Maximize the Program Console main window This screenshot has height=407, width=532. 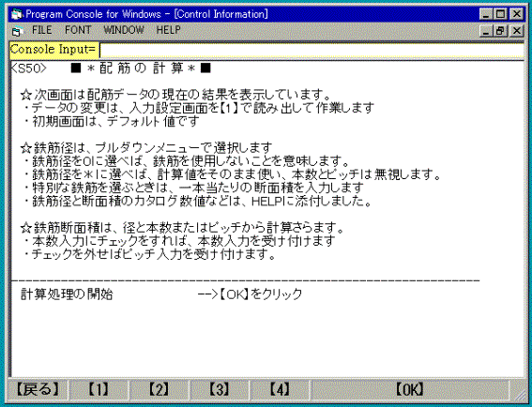(500, 14)
